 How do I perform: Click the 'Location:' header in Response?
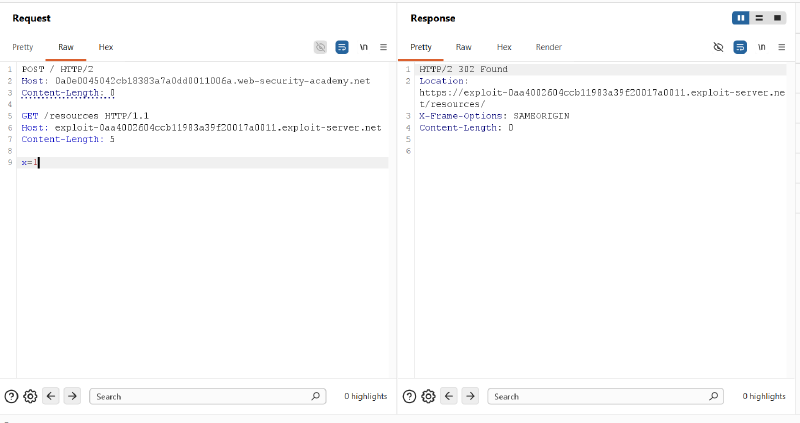[443, 81]
